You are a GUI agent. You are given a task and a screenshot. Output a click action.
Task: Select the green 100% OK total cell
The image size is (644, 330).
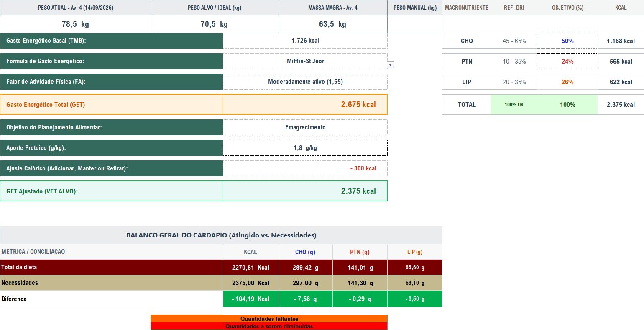[x=514, y=105]
